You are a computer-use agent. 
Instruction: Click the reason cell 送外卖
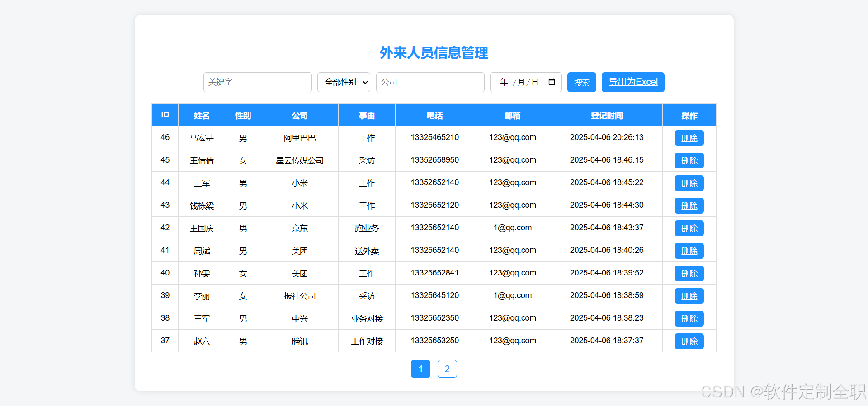[367, 251]
